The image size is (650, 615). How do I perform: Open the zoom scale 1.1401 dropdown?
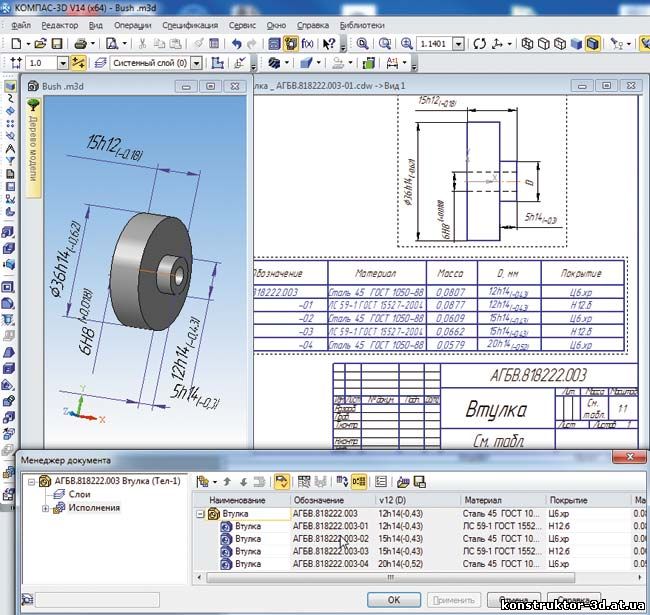click(459, 44)
